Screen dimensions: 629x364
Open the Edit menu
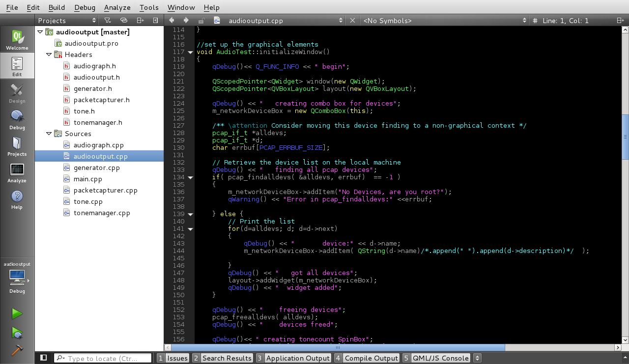pos(33,7)
